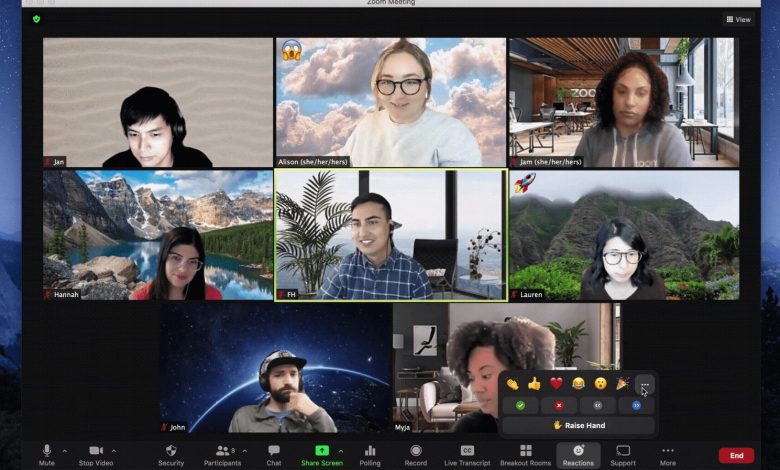Send party popper reaction

click(622, 384)
